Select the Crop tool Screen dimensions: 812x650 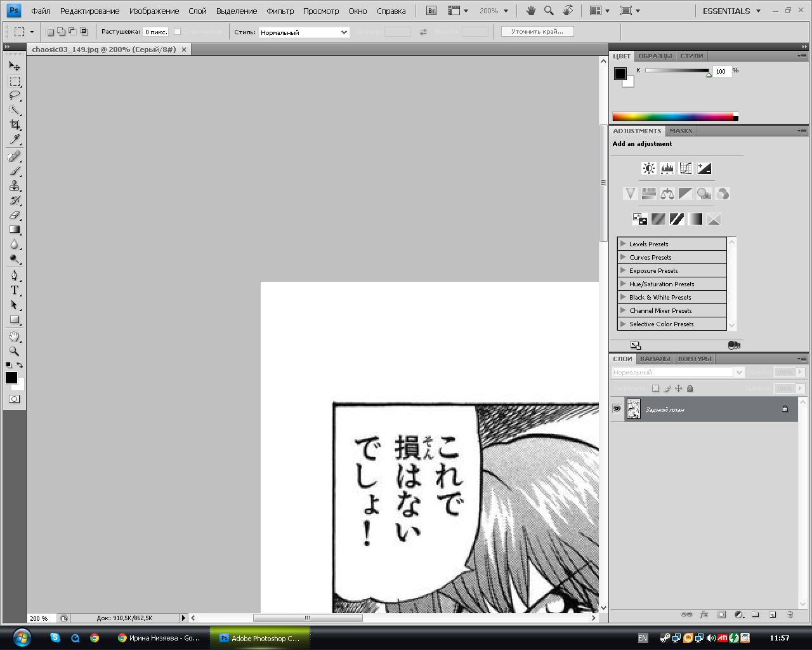(x=15, y=125)
